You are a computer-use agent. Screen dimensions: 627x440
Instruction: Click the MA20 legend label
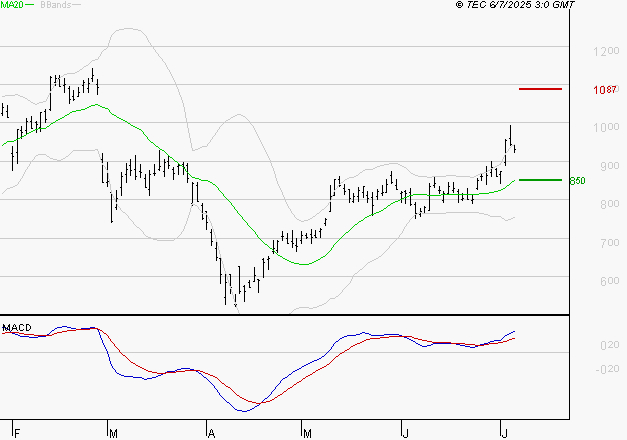point(12,5)
